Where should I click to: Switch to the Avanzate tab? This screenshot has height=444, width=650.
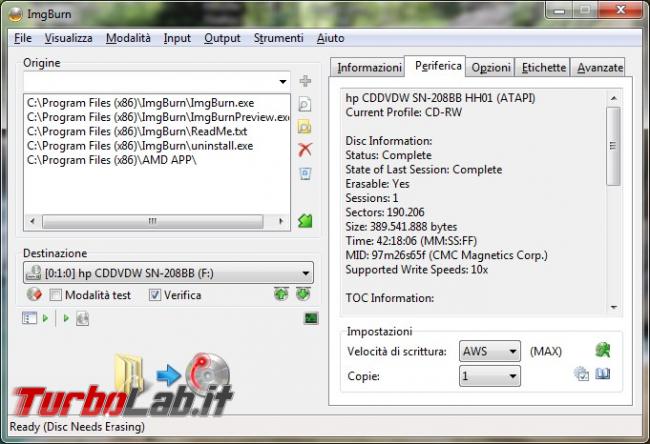pos(599,68)
